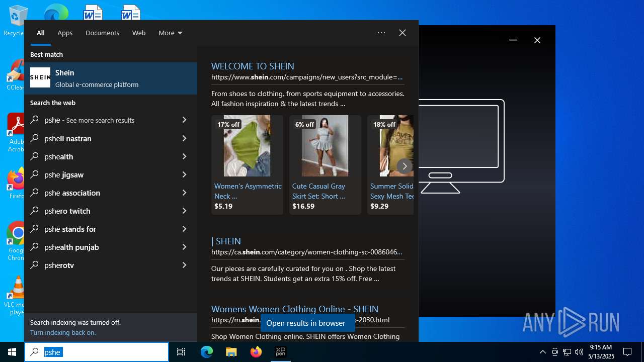Screen dimensions: 644x362
Task: Expand the 'pshe association' suggestion arrow
Action: [x=184, y=193]
